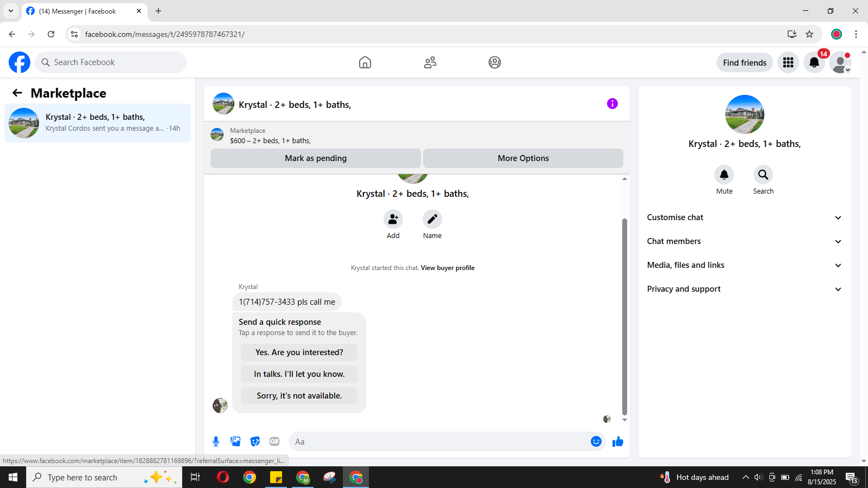Expand the Chat members section
Viewport: 868px width, 488px height.
(745, 241)
